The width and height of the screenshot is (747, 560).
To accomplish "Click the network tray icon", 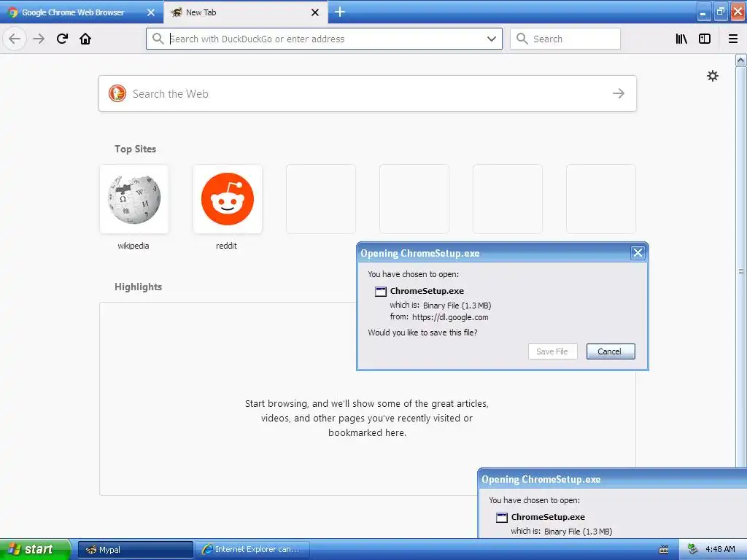I will point(693,549).
